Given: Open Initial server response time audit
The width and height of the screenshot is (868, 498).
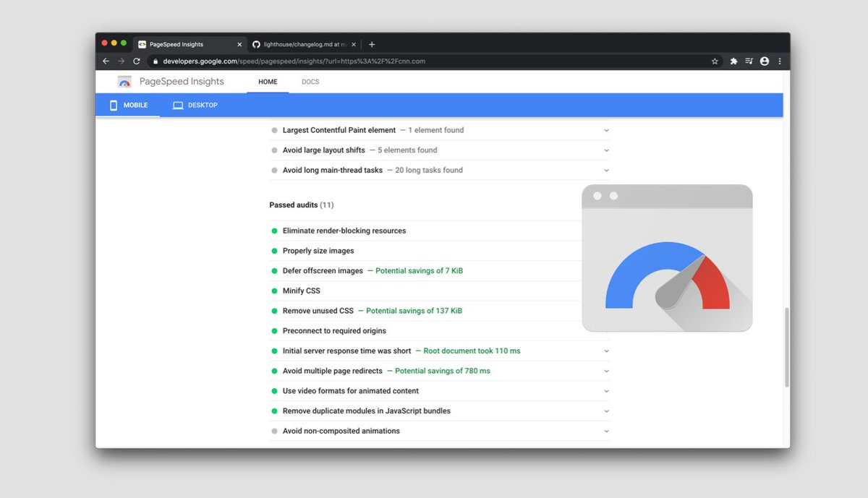Looking at the screenshot, I should click(440, 351).
